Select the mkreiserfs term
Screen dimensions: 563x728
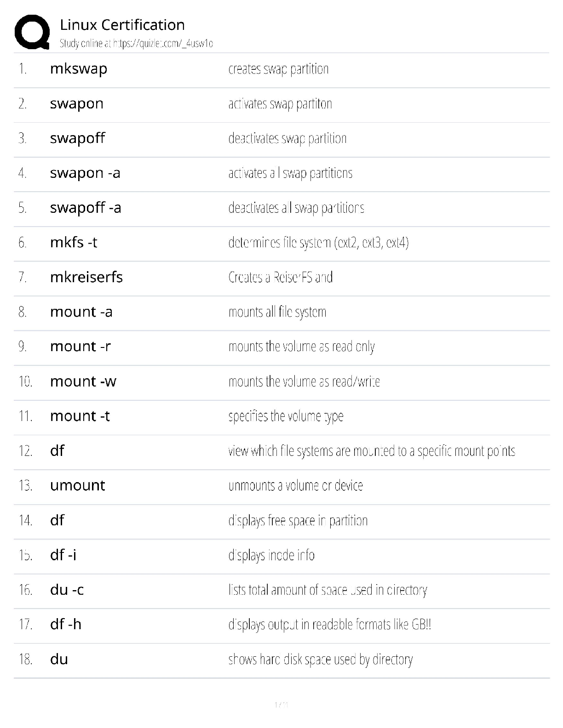tap(86, 277)
